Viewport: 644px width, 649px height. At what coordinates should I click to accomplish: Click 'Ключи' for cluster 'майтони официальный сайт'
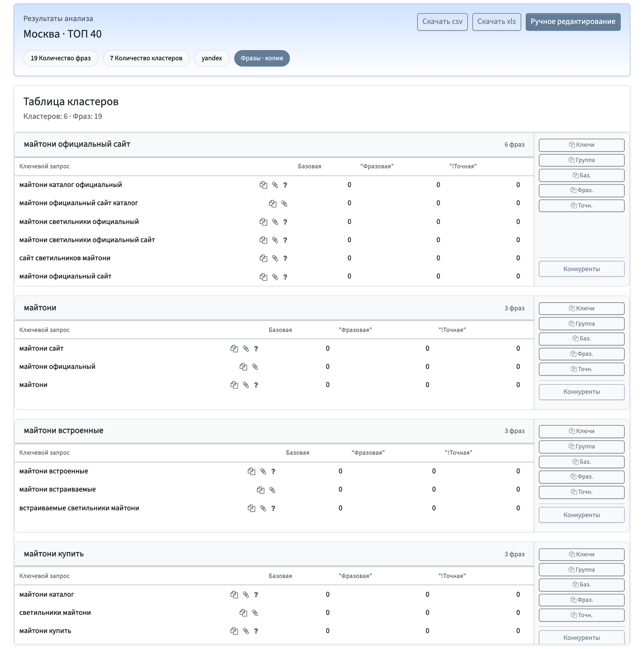(582, 145)
